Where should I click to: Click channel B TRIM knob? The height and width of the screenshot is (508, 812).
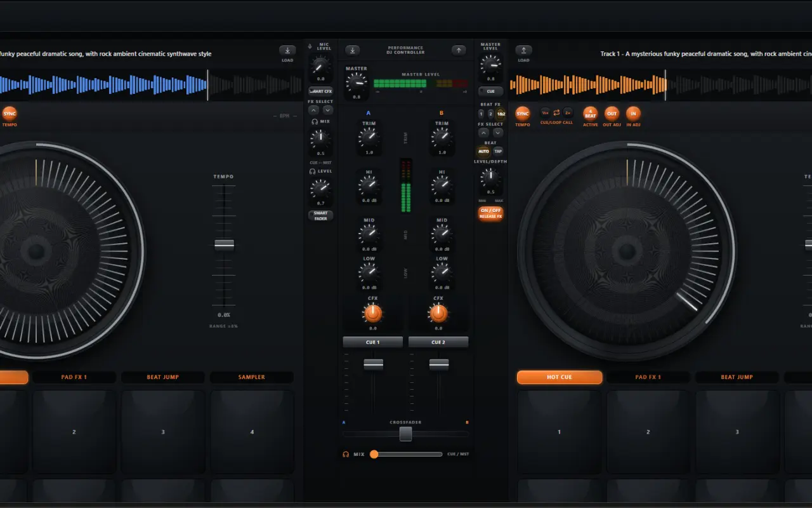tap(442, 137)
